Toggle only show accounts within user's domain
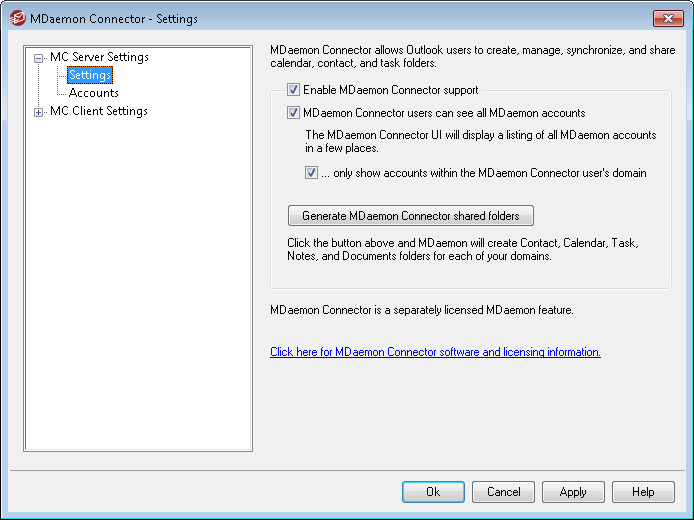This screenshot has height=520, width=694. 311,173
